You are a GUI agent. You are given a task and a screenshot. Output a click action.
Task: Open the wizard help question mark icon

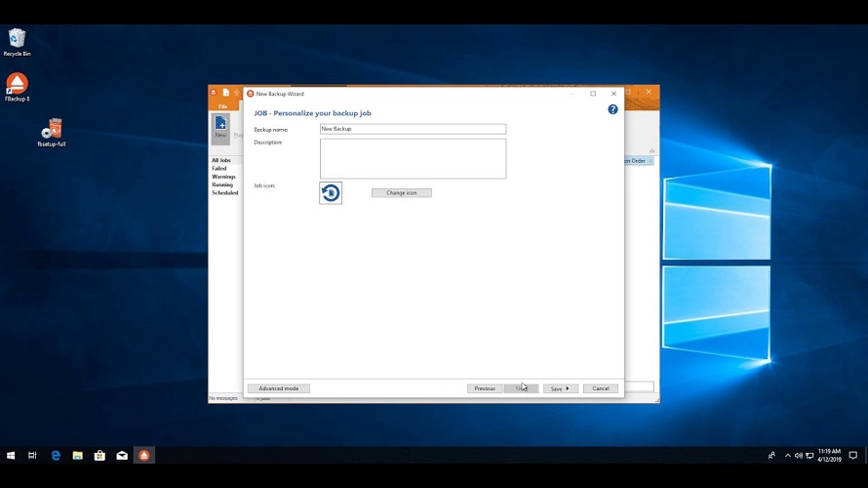click(612, 109)
